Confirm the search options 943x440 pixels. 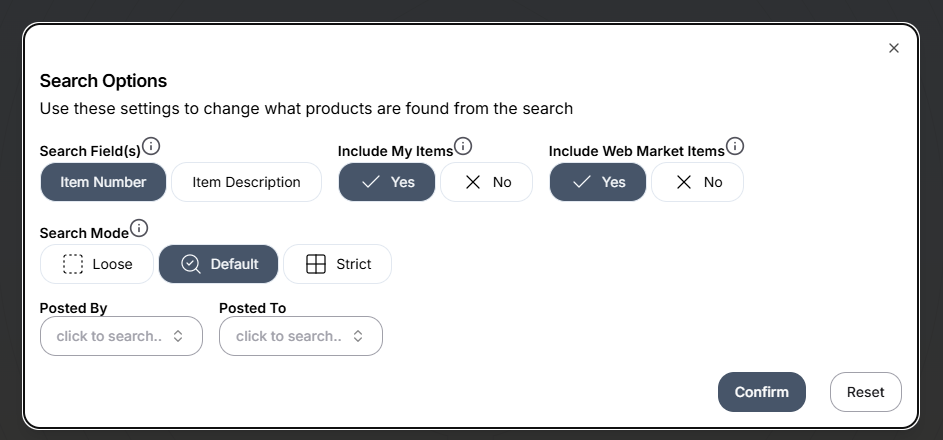[761, 392]
